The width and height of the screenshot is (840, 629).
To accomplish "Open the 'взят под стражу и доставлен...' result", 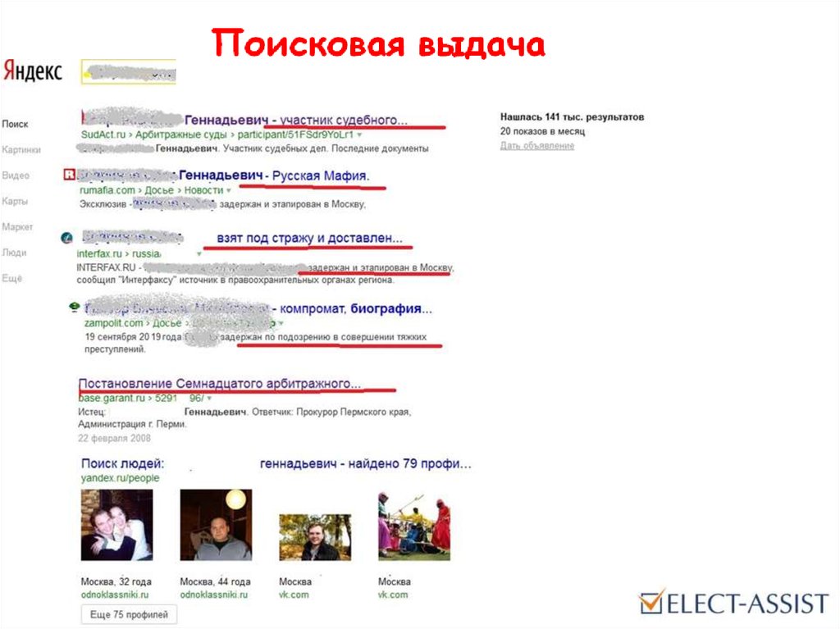I will coord(309,239).
